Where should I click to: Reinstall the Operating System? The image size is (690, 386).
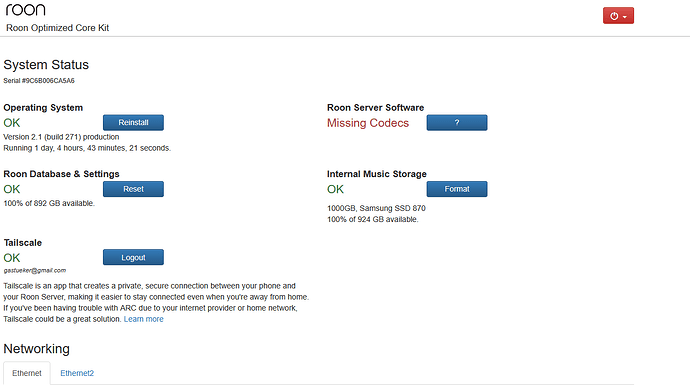133,122
